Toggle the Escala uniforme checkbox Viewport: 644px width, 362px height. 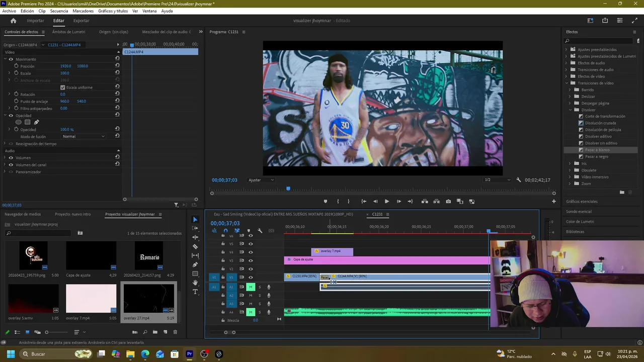tap(63, 87)
